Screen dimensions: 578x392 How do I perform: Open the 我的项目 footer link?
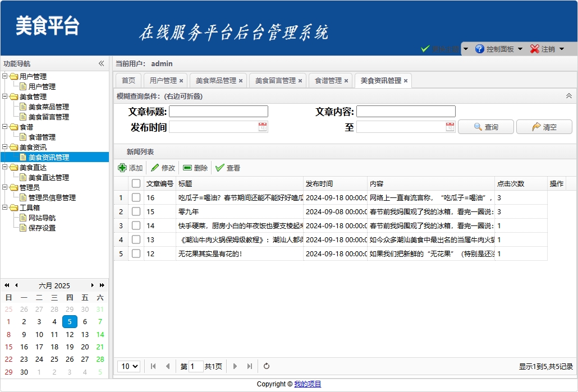pos(308,384)
